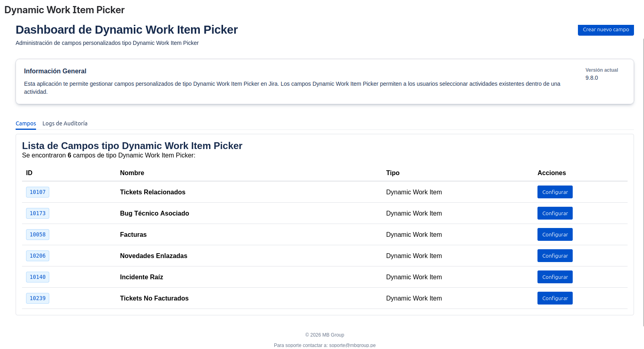Click Configurar for Incidente Raíz

(x=555, y=277)
